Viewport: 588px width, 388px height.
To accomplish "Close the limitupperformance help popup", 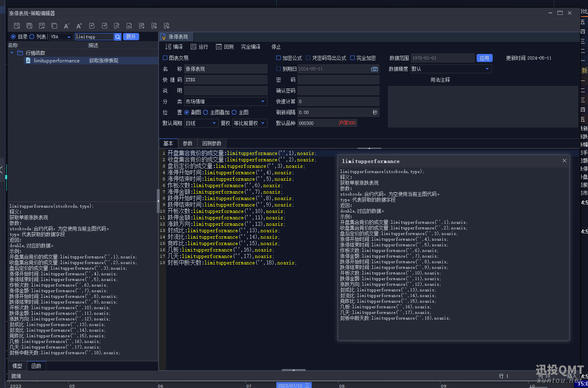I will click(564, 161).
